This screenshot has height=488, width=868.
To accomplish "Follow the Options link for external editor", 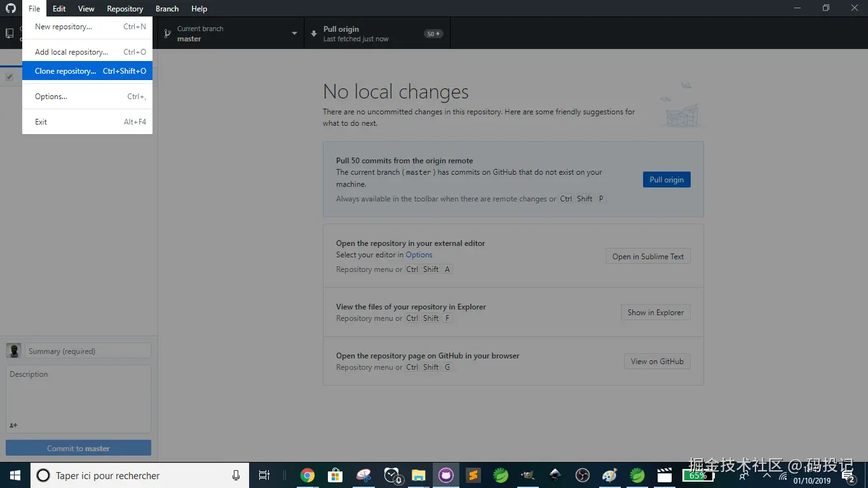I will point(419,255).
